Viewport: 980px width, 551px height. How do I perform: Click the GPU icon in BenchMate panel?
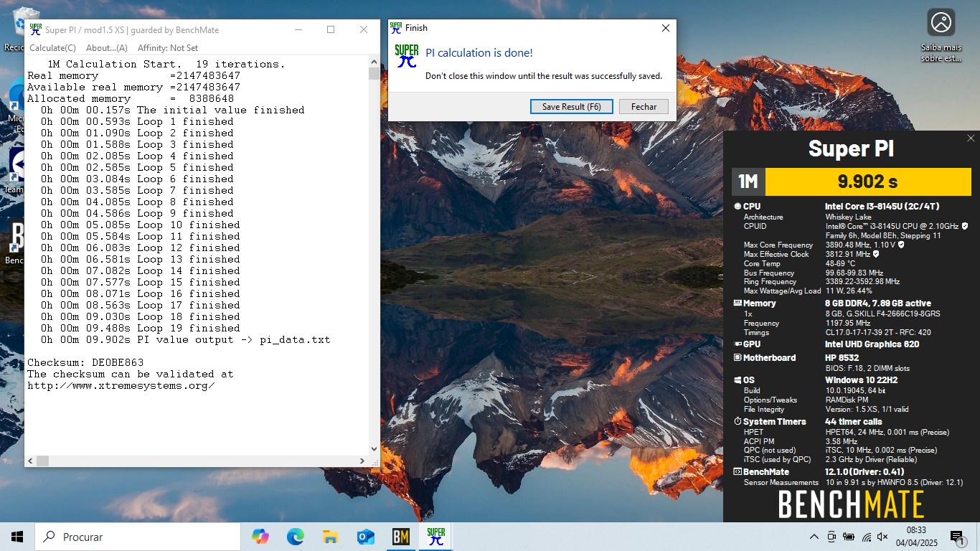coord(738,344)
